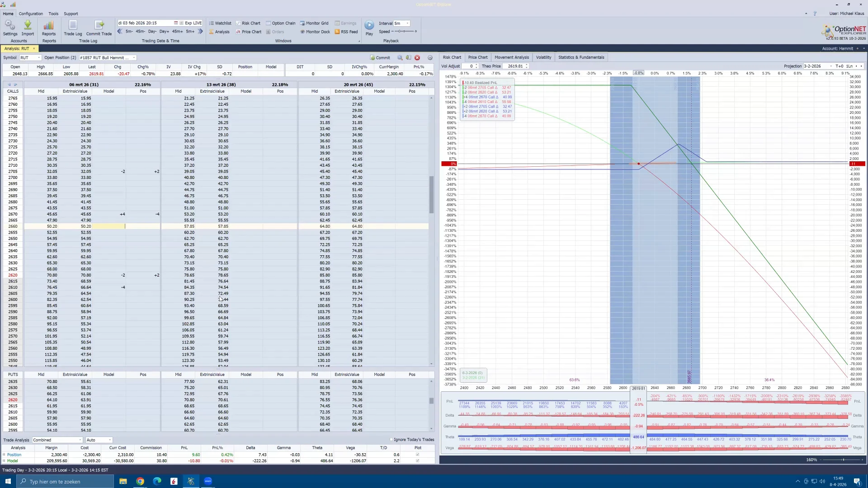Toggle the Exp checkbox near LIVE
Screen dimensions: 868x488
(181, 23)
